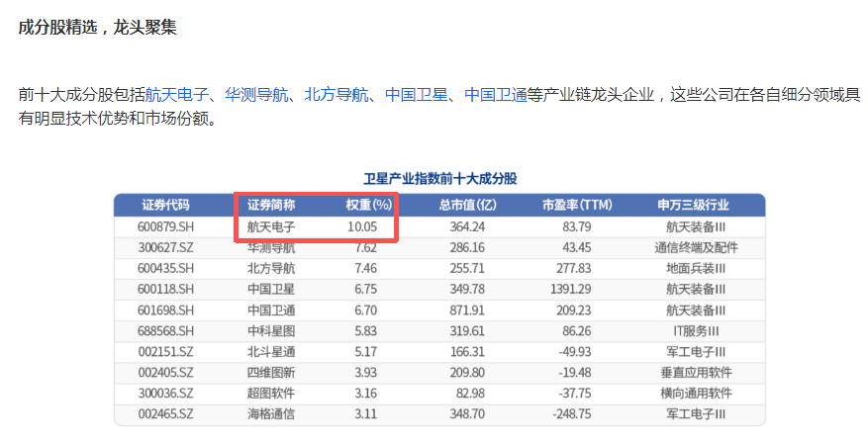Image resolution: width=868 pixels, height=445 pixels.
Task: Click weight value 3.16
Action: coord(366,394)
